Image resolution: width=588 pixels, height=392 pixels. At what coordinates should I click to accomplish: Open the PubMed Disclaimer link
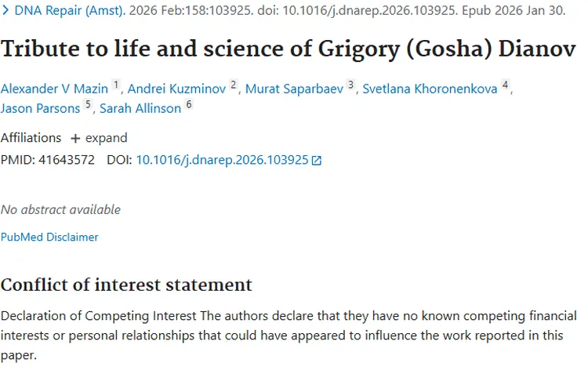point(49,237)
